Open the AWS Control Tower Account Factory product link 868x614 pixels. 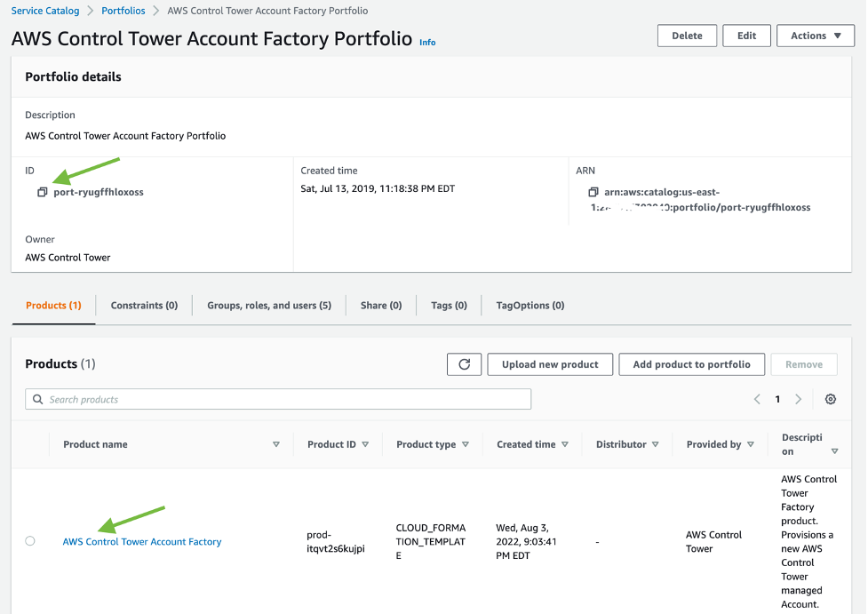click(x=141, y=540)
